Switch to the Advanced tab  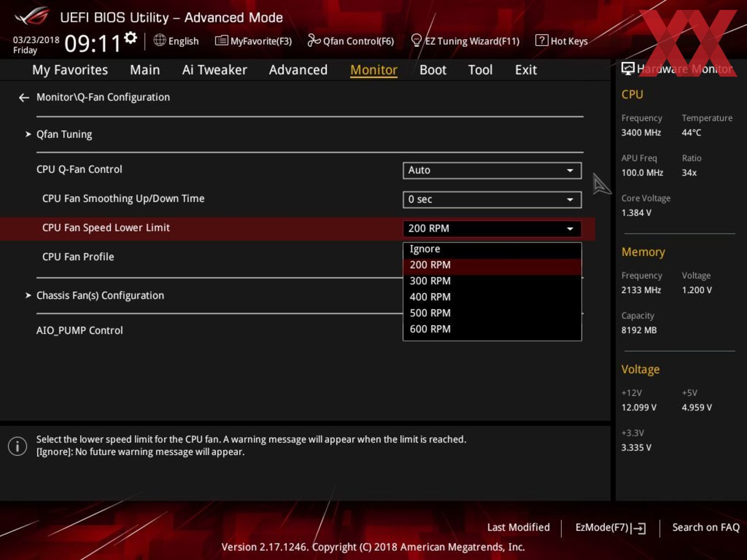[x=298, y=70]
